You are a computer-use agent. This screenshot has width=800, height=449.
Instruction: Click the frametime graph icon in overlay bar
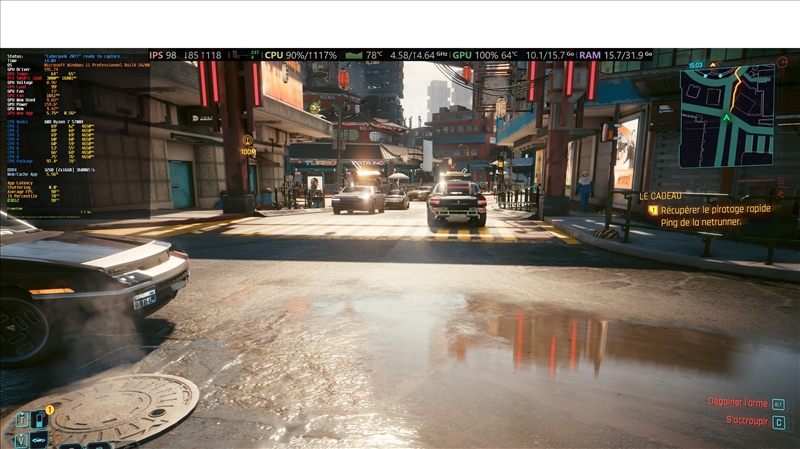245,55
